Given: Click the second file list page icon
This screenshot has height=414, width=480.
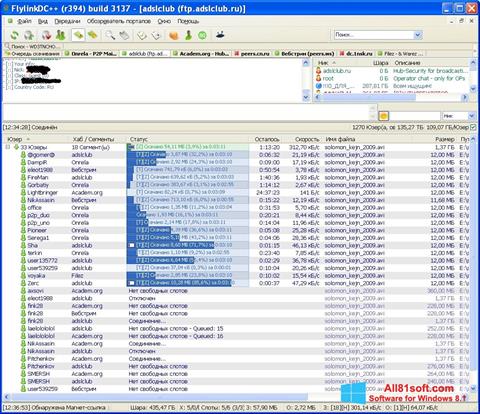Looking at the screenshot, I should (156, 35).
